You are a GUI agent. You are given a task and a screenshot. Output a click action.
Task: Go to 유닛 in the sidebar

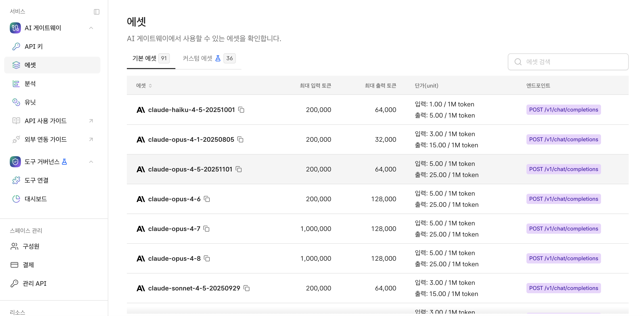[52, 102]
